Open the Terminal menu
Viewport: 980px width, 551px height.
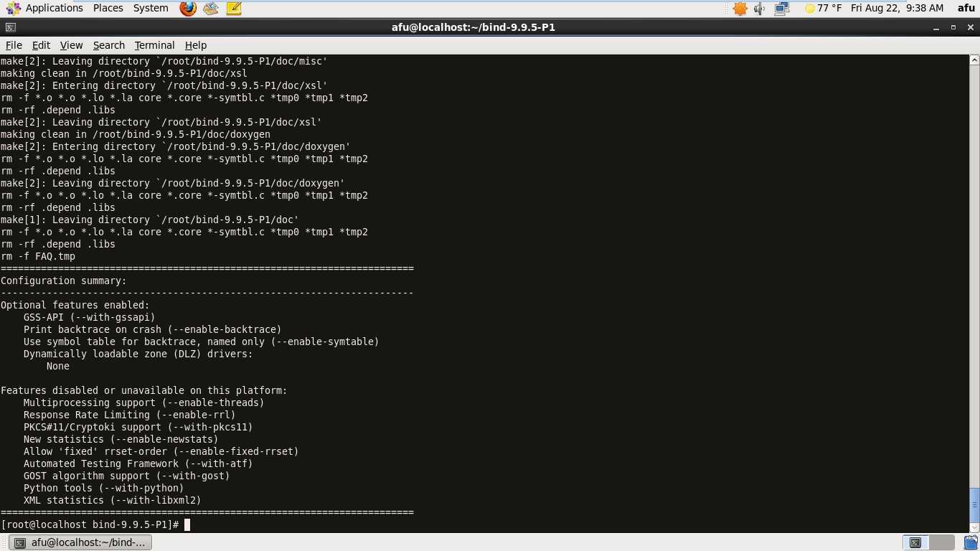(154, 44)
